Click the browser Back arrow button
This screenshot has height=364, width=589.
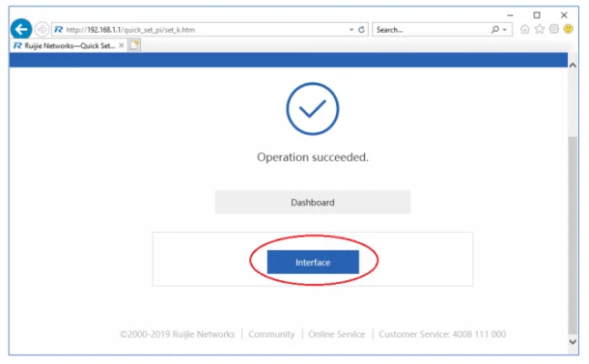(x=21, y=29)
